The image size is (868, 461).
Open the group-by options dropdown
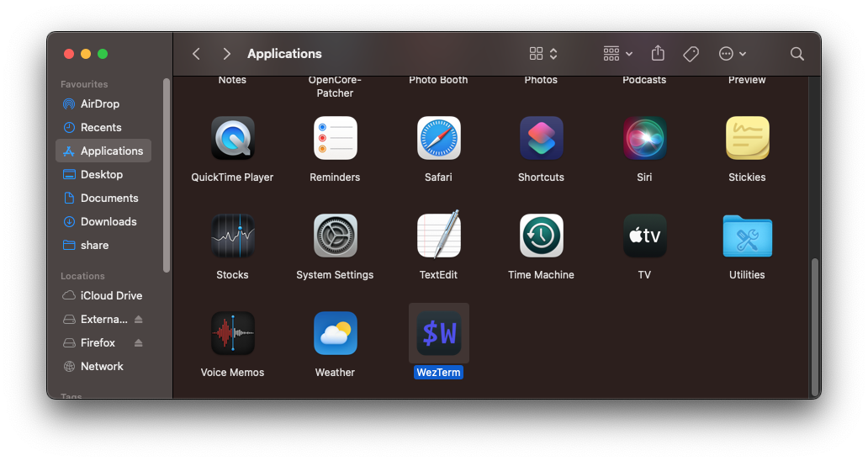618,54
